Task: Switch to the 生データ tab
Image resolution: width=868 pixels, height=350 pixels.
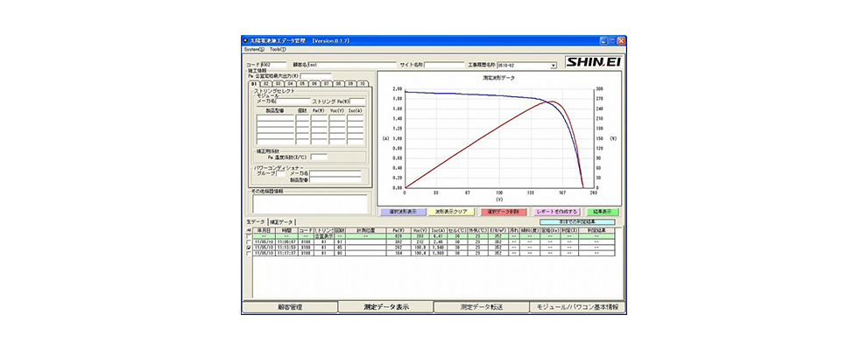Action: 255,221
